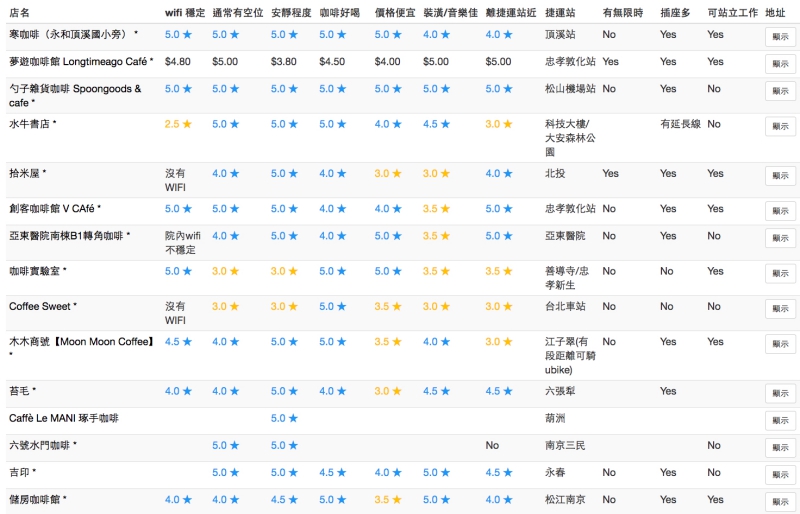
Task: Click the store name 寒咖啡（永和頂溪國小旁）
Action: (70, 34)
